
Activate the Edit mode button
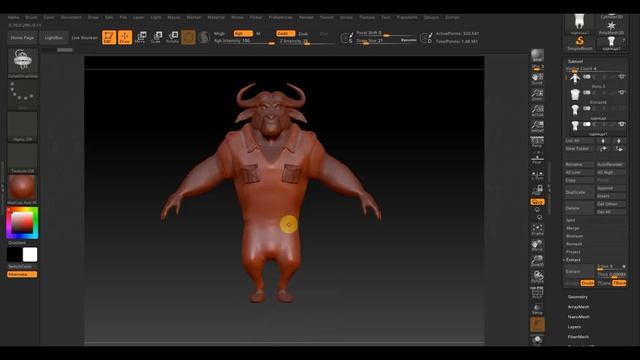pyautogui.click(x=109, y=37)
